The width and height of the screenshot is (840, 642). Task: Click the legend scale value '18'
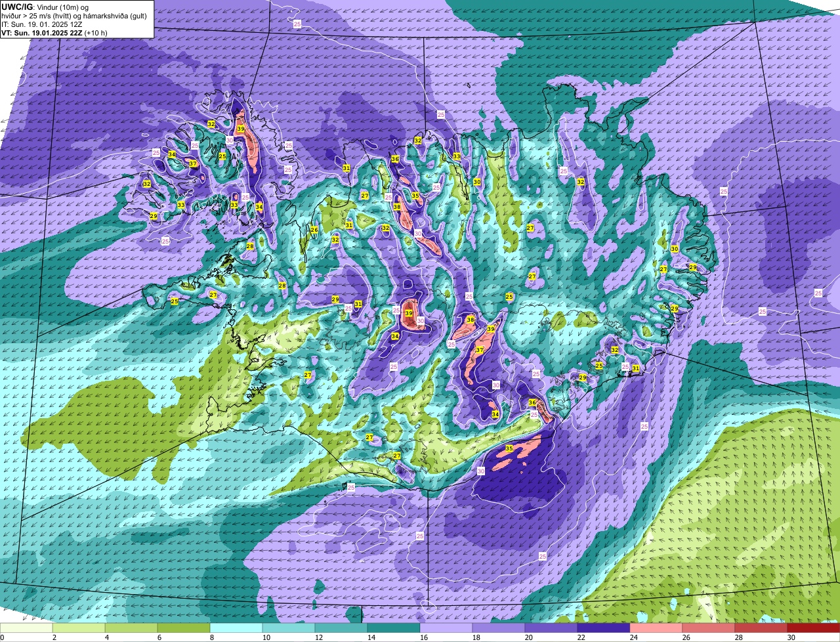(x=476, y=637)
